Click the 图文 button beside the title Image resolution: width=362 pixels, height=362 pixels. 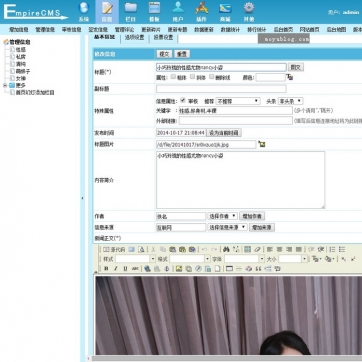tap(296, 67)
